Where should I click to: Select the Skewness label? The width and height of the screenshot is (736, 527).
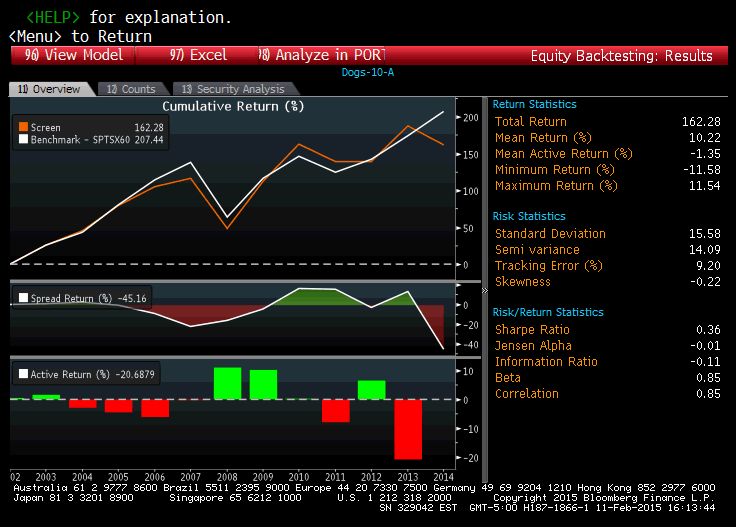pos(523,282)
